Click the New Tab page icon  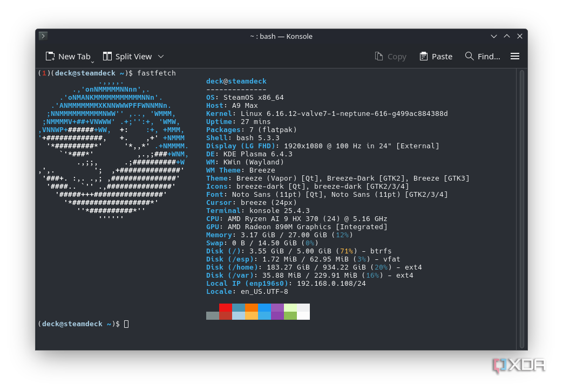point(50,56)
